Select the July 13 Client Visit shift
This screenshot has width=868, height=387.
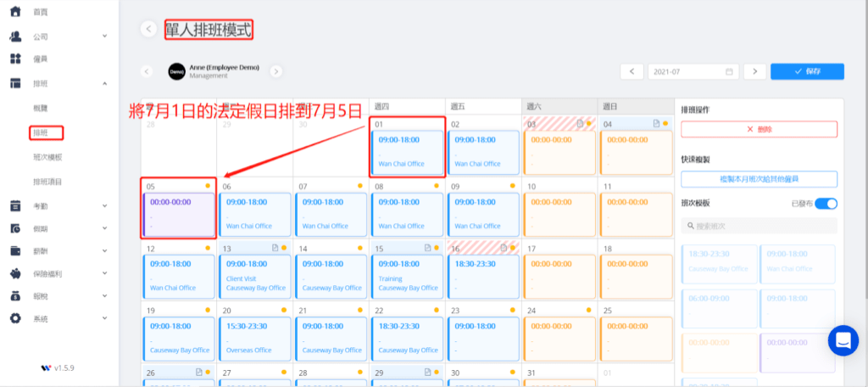pyautogui.click(x=254, y=277)
